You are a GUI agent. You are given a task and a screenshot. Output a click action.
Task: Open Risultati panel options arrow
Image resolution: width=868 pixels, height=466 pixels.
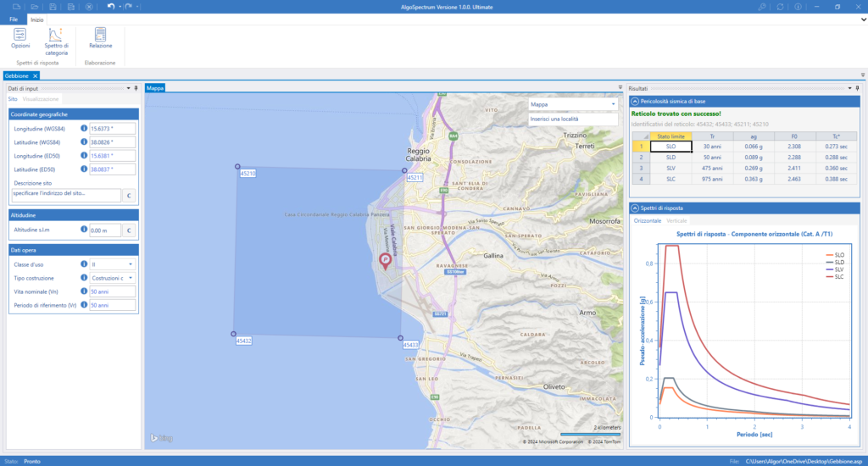pos(849,88)
